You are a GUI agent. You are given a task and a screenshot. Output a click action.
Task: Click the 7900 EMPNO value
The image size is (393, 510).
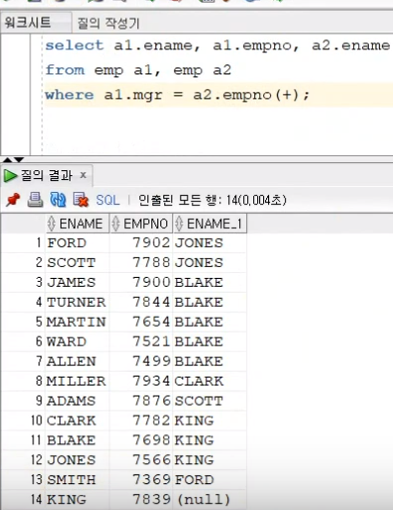(151, 283)
